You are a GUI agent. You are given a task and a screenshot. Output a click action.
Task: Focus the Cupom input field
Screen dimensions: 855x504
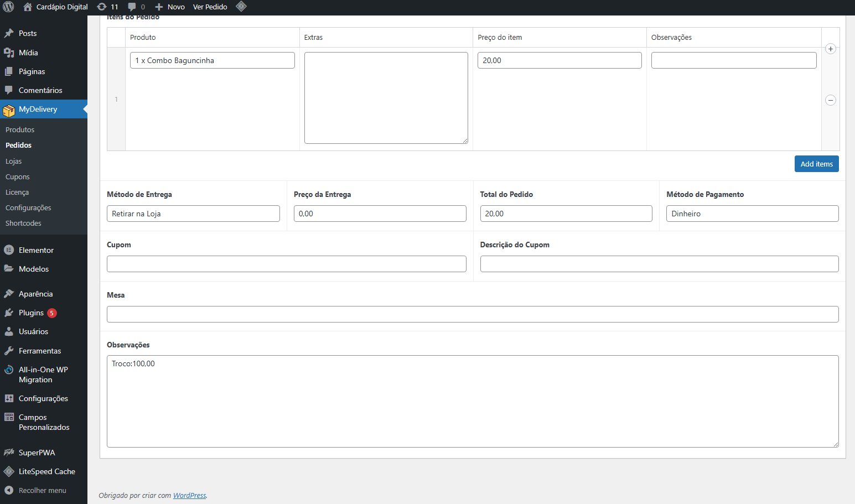tap(286, 264)
